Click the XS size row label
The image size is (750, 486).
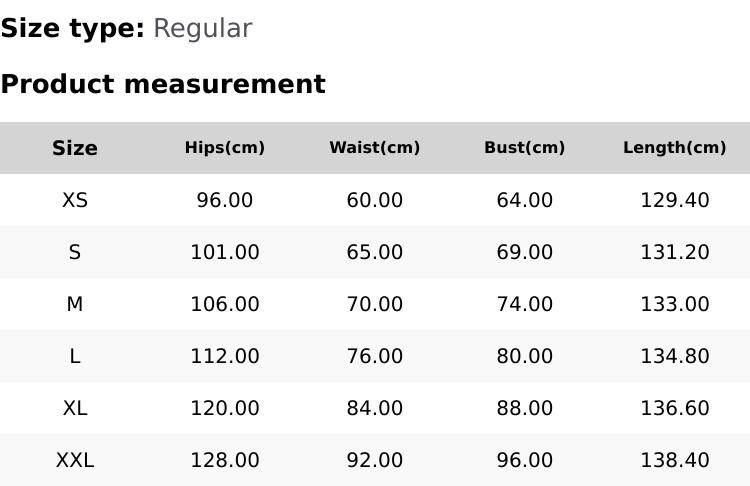75,200
